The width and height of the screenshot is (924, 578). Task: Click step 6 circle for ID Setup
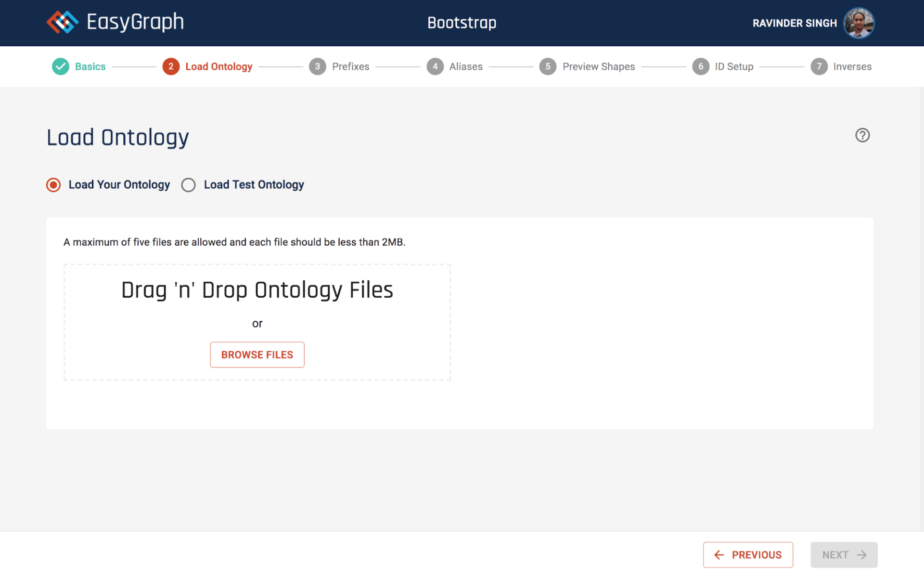coord(700,66)
